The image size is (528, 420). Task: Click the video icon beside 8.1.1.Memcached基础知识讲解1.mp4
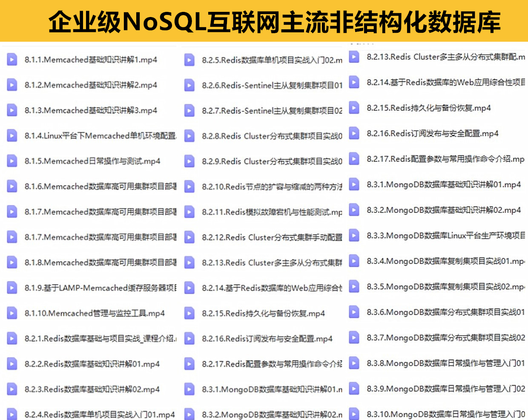(12, 60)
